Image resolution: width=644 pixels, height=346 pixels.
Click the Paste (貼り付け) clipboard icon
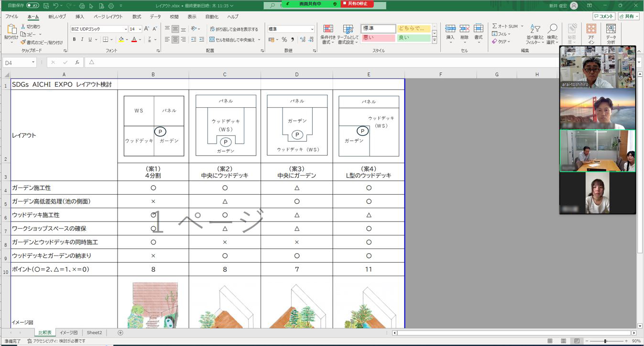pos(11,30)
